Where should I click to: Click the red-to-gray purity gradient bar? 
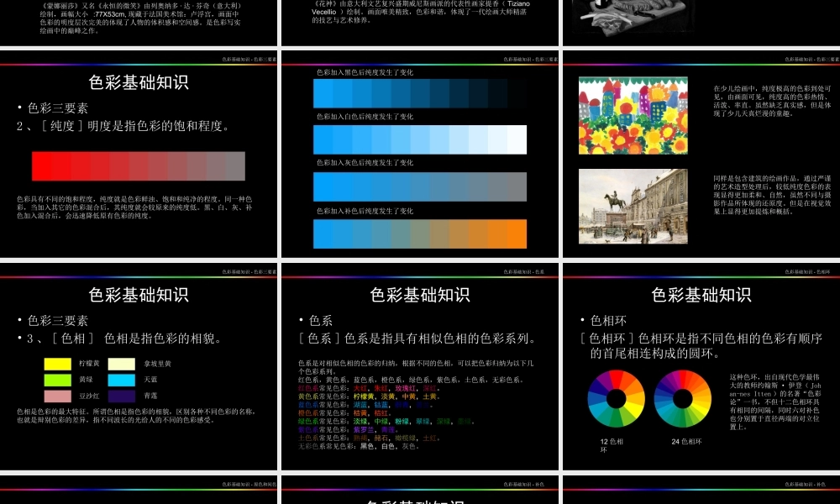coord(139,166)
